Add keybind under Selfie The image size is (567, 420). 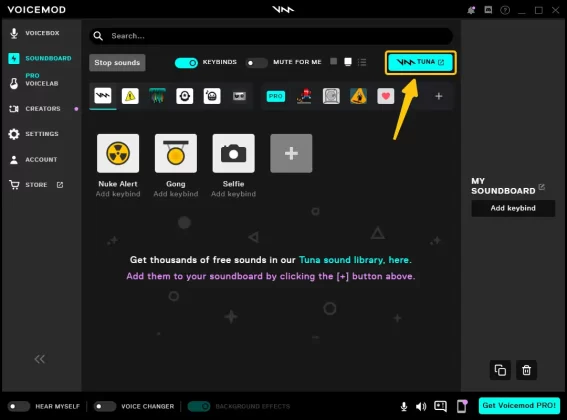[x=234, y=194]
